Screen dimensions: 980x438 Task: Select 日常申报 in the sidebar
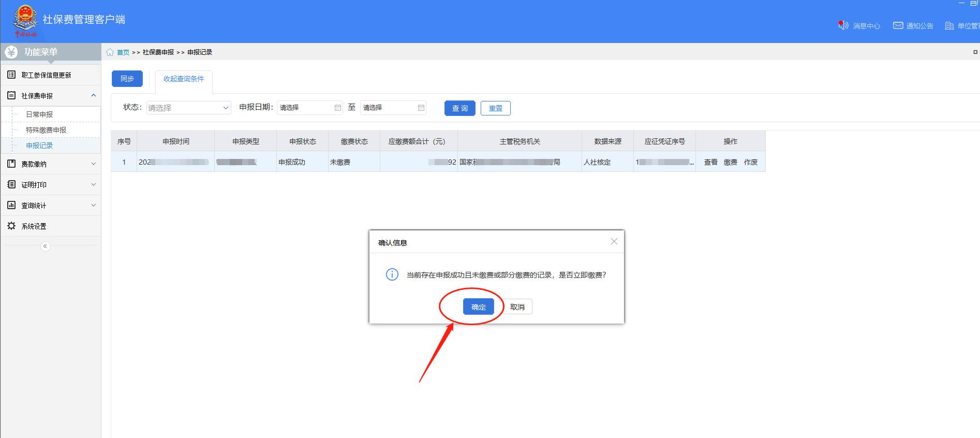click(39, 114)
